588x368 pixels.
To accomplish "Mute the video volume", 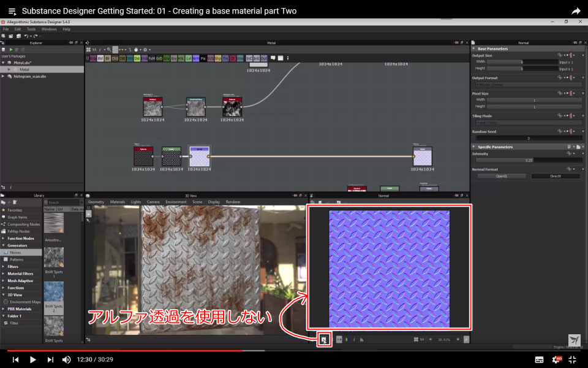I will [66, 360].
